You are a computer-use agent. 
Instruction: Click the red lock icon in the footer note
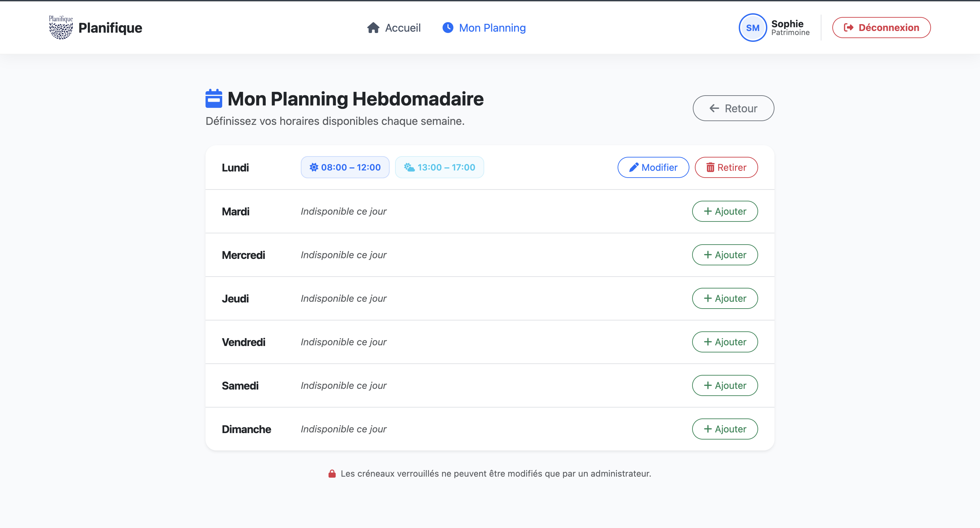point(332,474)
